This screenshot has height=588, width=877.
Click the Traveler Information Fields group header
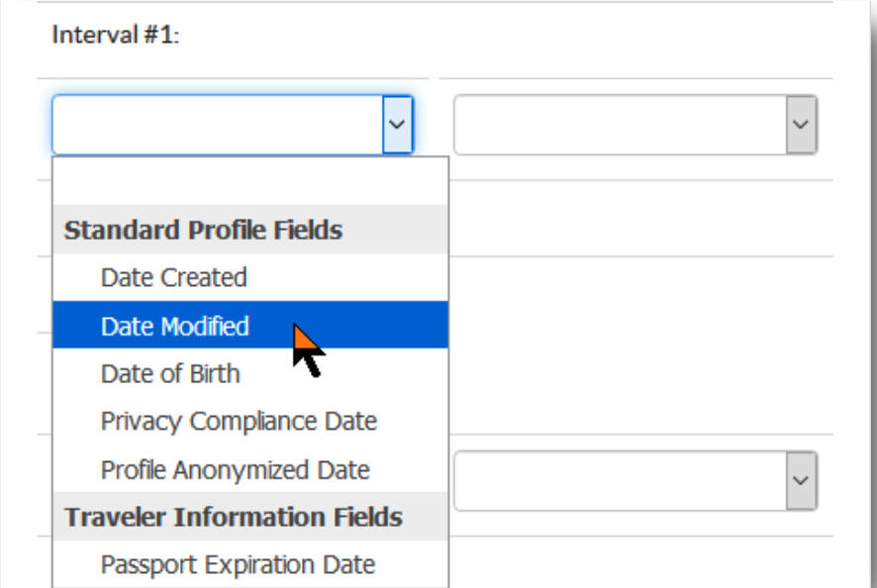pos(250,517)
